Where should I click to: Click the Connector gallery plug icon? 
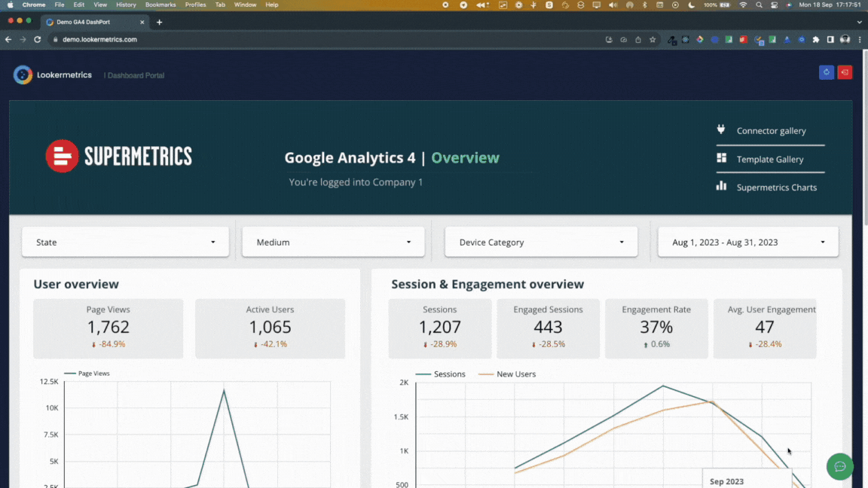click(721, 130)
